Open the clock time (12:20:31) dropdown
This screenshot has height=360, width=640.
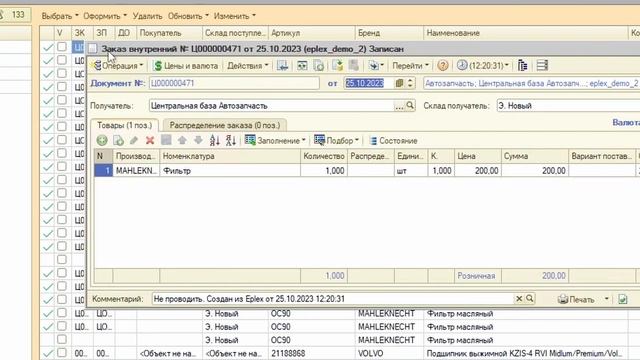482,66
